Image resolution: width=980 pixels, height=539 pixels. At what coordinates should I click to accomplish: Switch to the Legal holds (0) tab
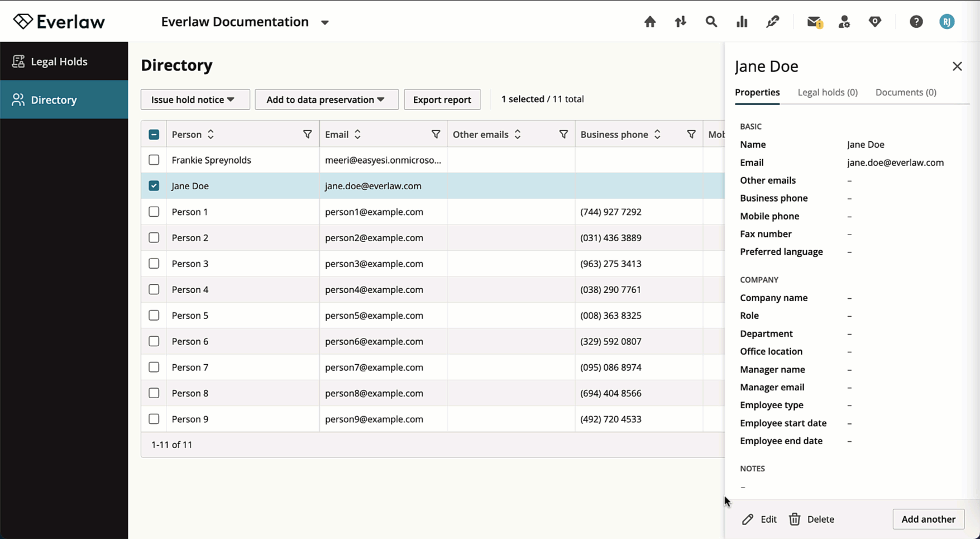[x=828, y=92]
